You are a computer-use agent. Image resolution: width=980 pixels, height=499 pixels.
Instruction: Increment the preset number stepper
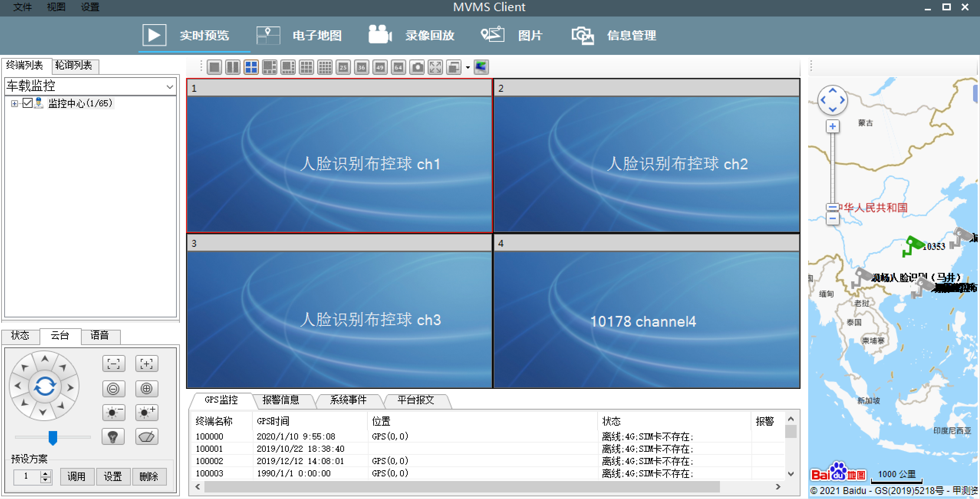pyautogui.click(x=46, y=473)
